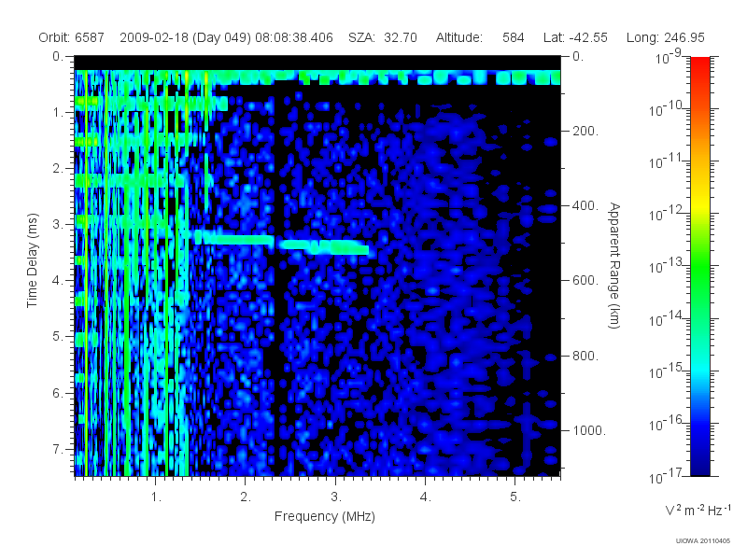Click the frequency tick label '1.'
Image resolution: width=747 pixels, height=560 pixels.
pos(156,497)
